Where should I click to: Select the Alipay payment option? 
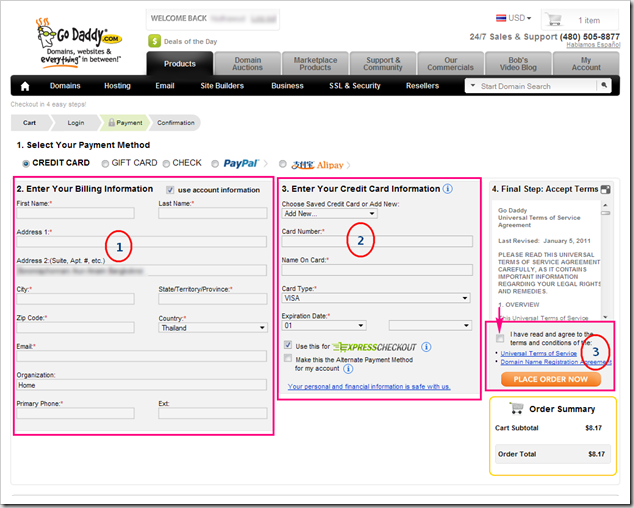(x=283, y=163)
